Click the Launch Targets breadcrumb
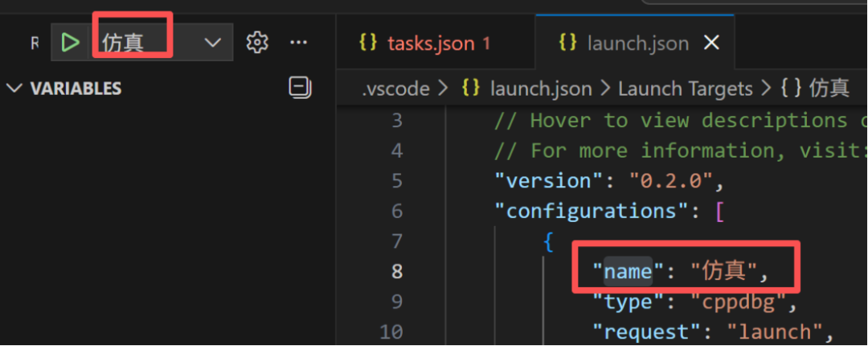Screen dimensions: 868x346 click(686, 89)
